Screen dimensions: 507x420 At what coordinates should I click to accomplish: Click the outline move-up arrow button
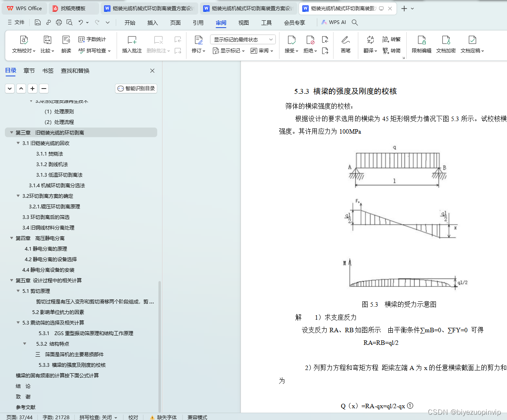click(x=22, y=89)
